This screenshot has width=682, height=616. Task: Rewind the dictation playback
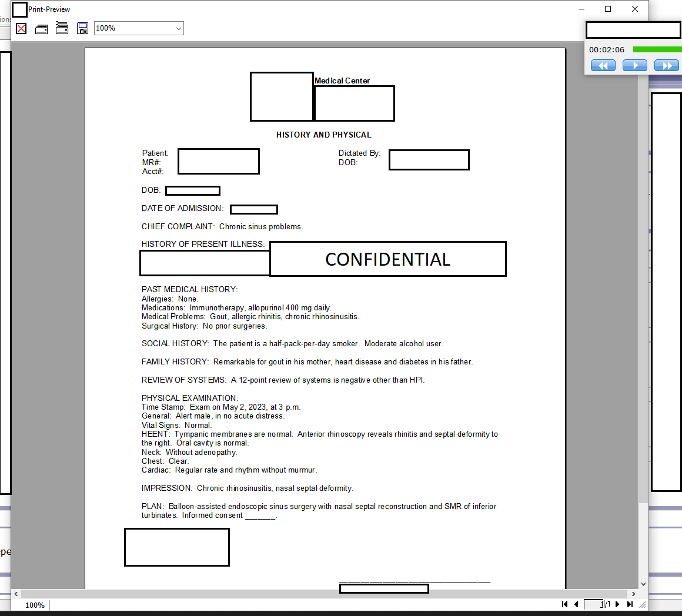pos(603,65)
